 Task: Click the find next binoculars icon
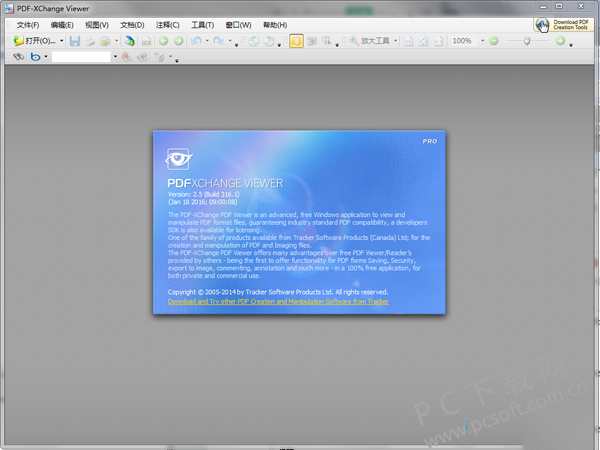click(x=142, y=57)
